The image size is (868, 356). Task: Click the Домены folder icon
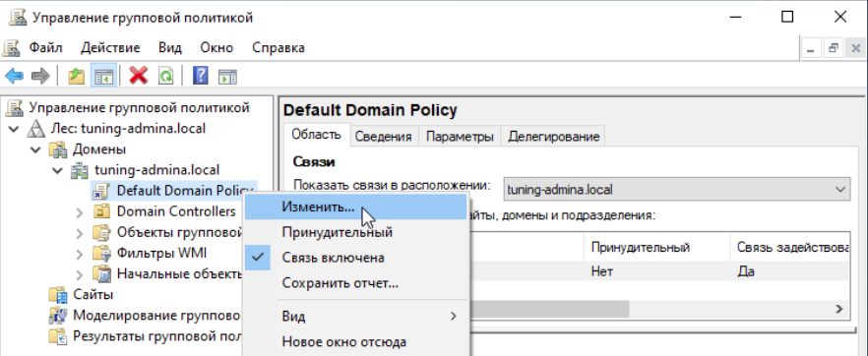coord(57,149)
